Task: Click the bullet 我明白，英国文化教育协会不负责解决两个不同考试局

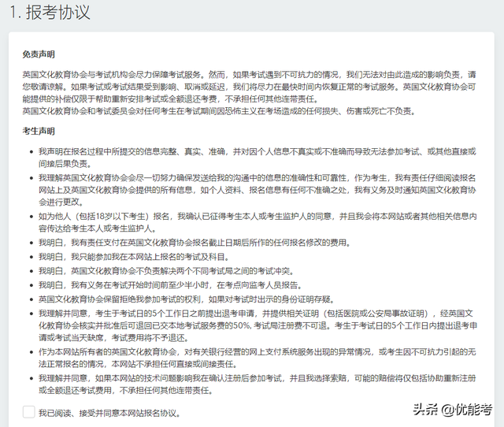Action: 166,271
